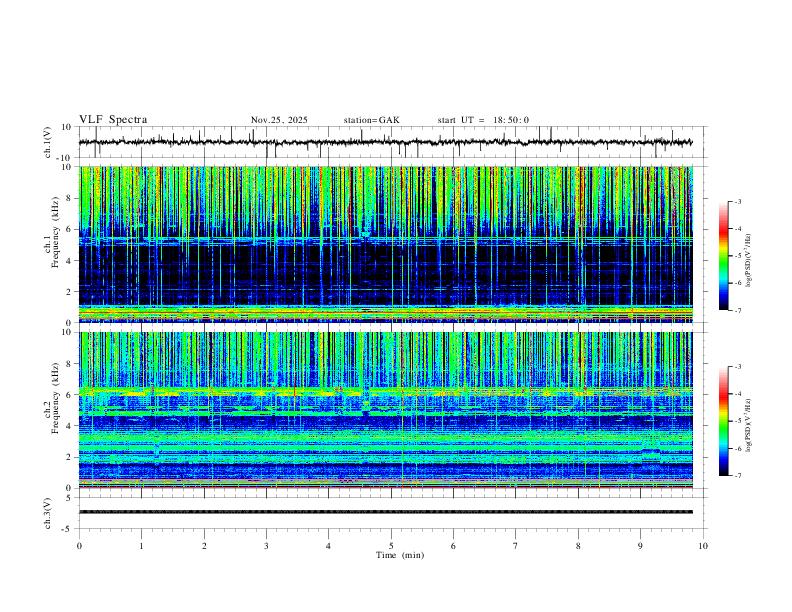Click the ch.2 spectrogram panel
Image resolution: width=792 pixels, height=612 pixels.
click(x=385, y=410)
